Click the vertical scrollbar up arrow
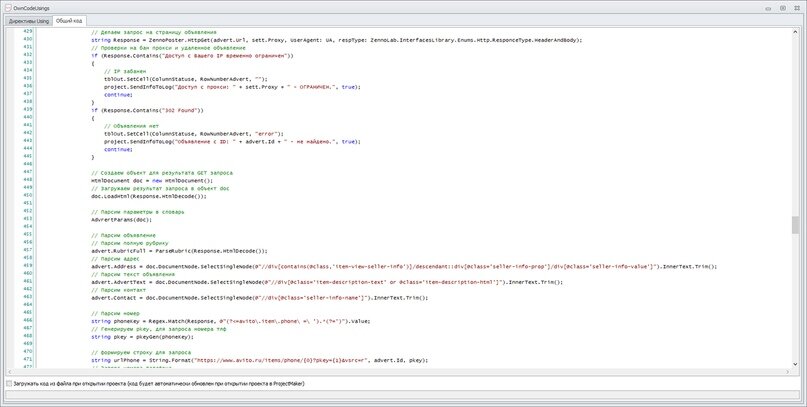Image resolution: width=807 pixels, height=407 pixels. [795, 31]
